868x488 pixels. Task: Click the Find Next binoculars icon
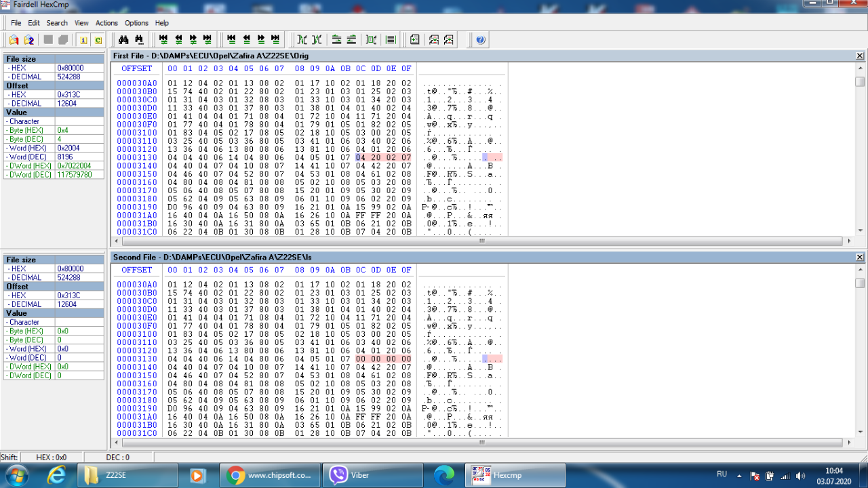point(139,40)
